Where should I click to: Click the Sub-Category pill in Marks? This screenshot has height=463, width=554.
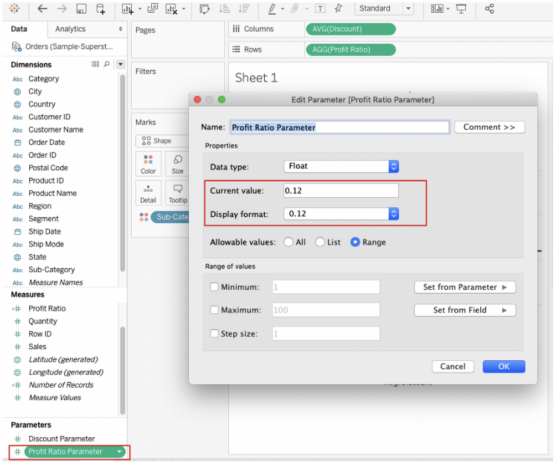(170, 217)
